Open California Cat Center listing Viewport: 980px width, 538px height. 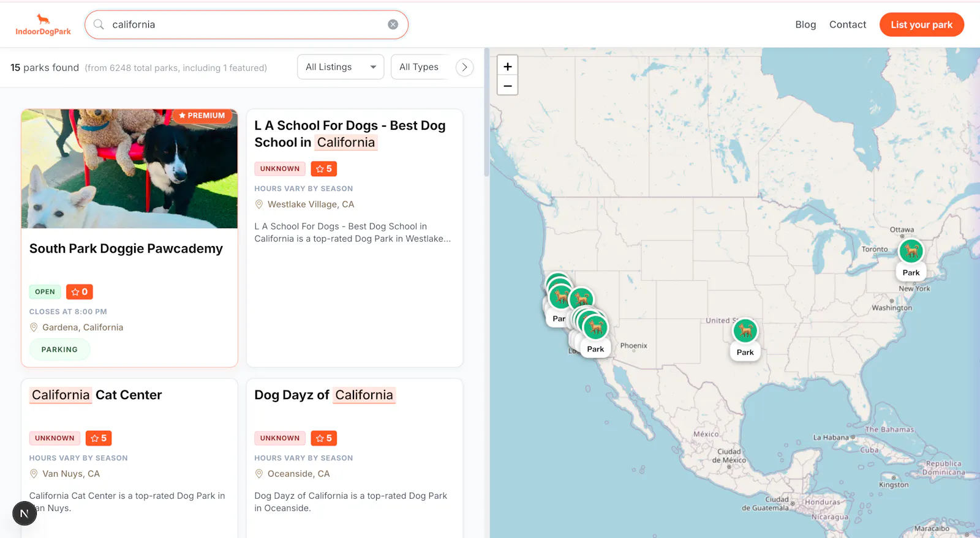click(x=97, y=395)
